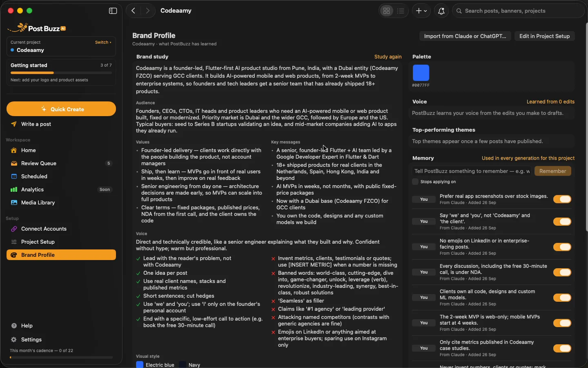Click the monthly cadence progress bar
Viewport: 588px width, 368px height.
click(61, 357)
